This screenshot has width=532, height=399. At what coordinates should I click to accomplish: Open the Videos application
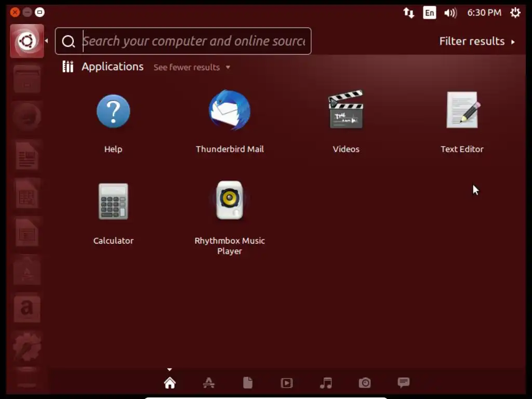(x=345, y=109)
